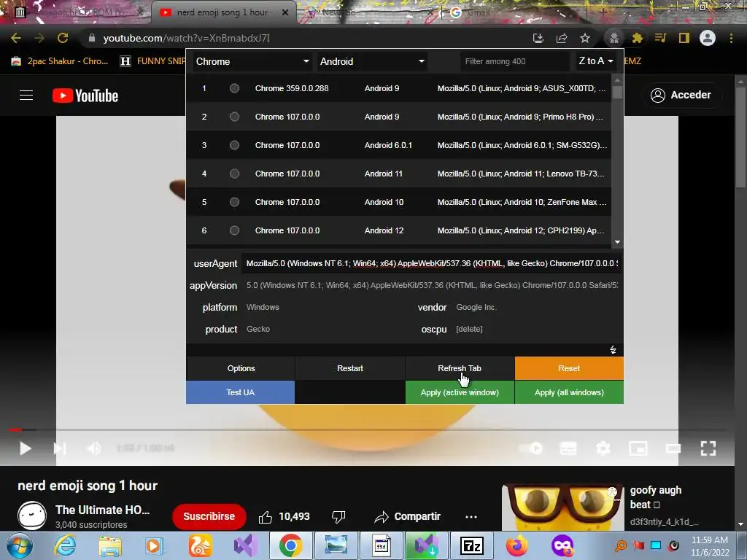Open 7-Zip from the taskbar
This screenshot has width=747, height=560.
pos(472,545)
